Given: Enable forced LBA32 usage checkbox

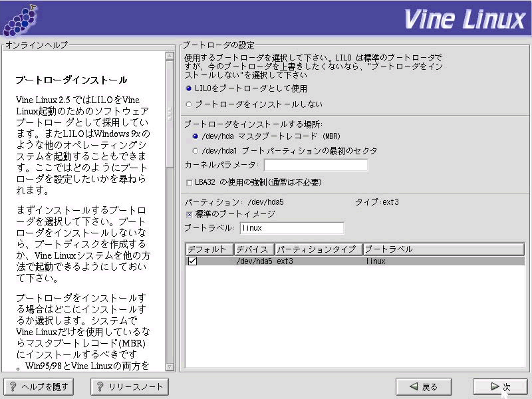Looking at the screenshot, I should [190, 183].
